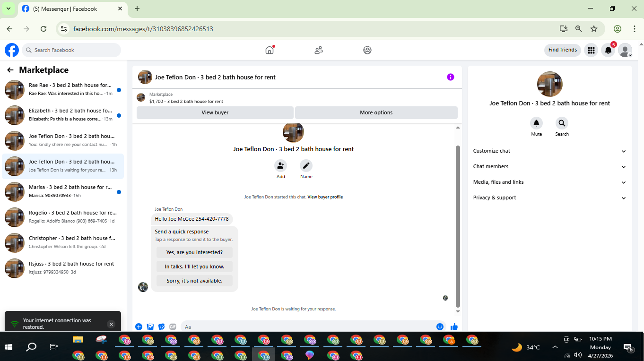Screen dimensions: 644x361
Task: Open the Friends icon in the top navigation
Action: pyautogui.click(x=319, y=50)
